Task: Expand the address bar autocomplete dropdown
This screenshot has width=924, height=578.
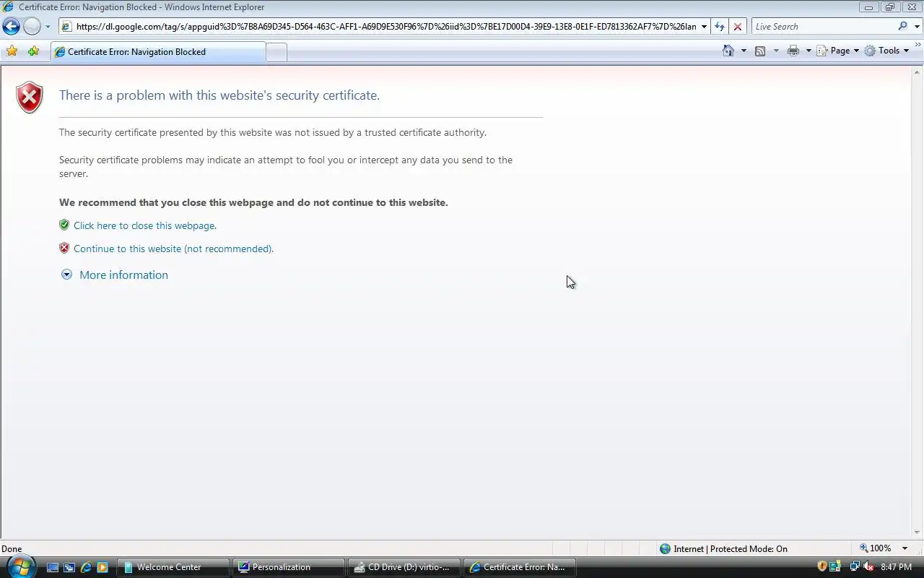Action: tap(704, 27)
